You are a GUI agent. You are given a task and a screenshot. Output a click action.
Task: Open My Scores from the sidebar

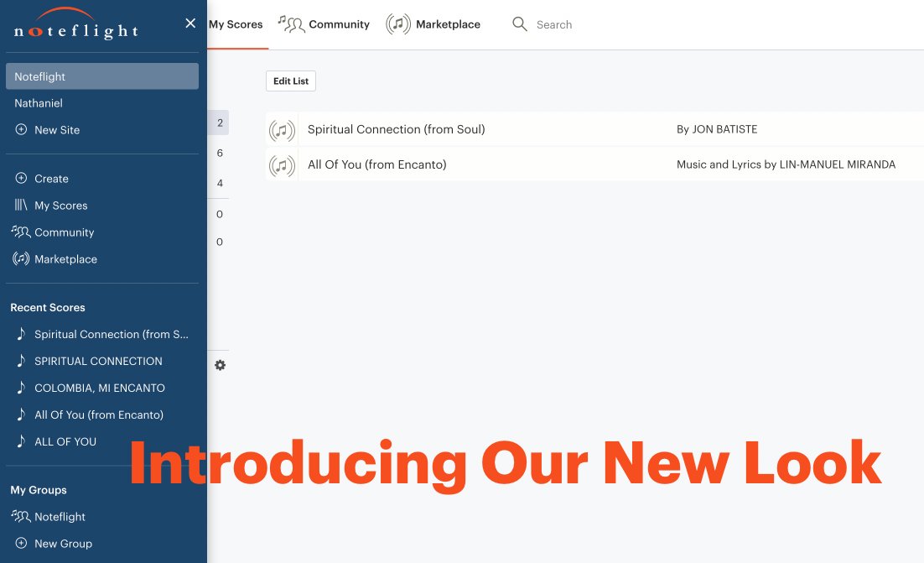point(60,206)
